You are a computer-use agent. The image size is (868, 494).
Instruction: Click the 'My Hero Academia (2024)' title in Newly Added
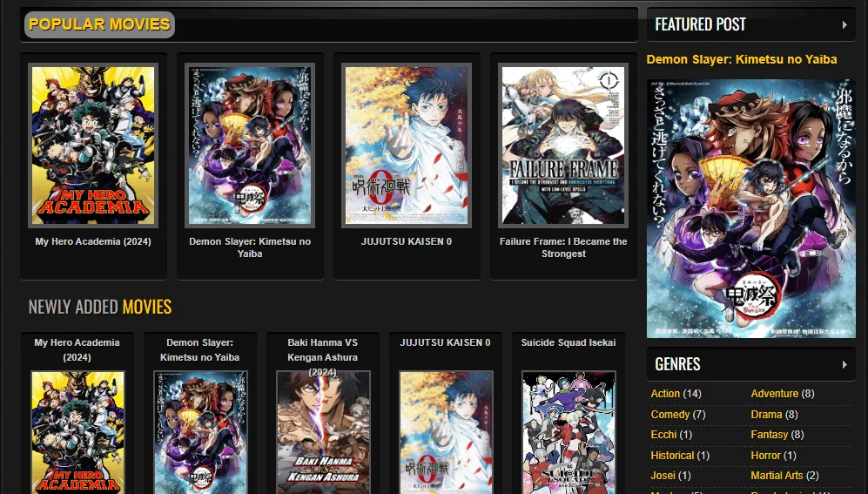point(77,349)
